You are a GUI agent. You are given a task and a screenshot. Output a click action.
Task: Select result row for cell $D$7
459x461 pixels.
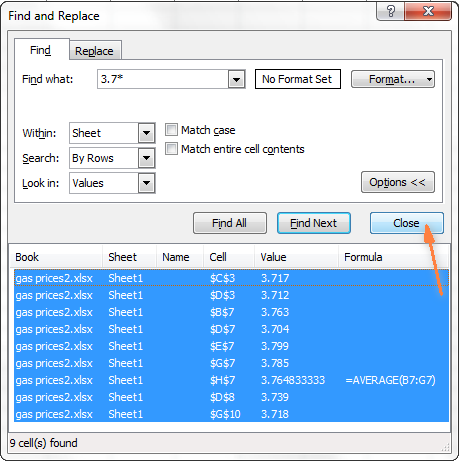[x=231, y=329]
